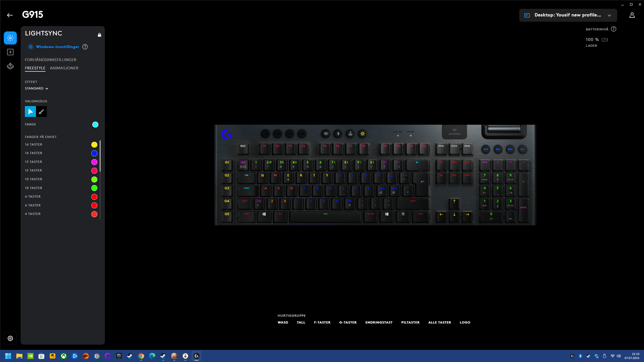The height and width of the screenshot is (362, 644).
Task: Open the Windows-innstillinger link
Action: (58, 47)
